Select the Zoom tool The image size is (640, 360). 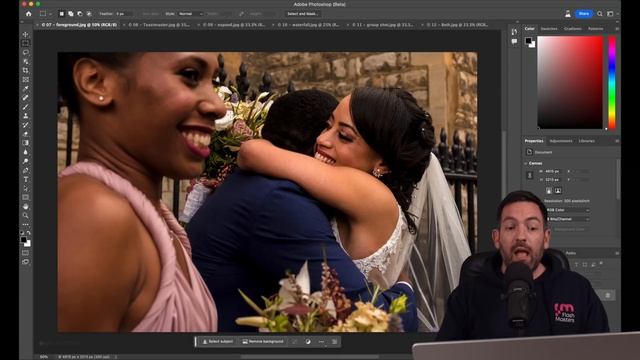pos(26,215)
